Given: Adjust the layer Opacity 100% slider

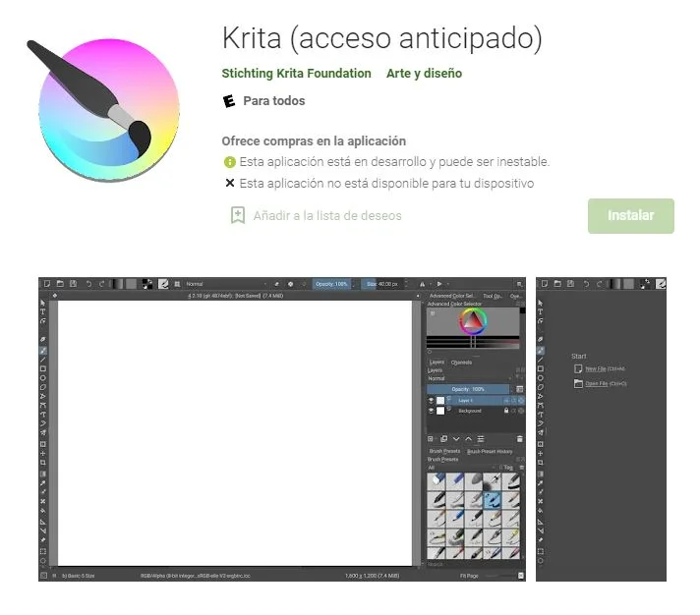Looking at the screenshot, I should point(468,389).
